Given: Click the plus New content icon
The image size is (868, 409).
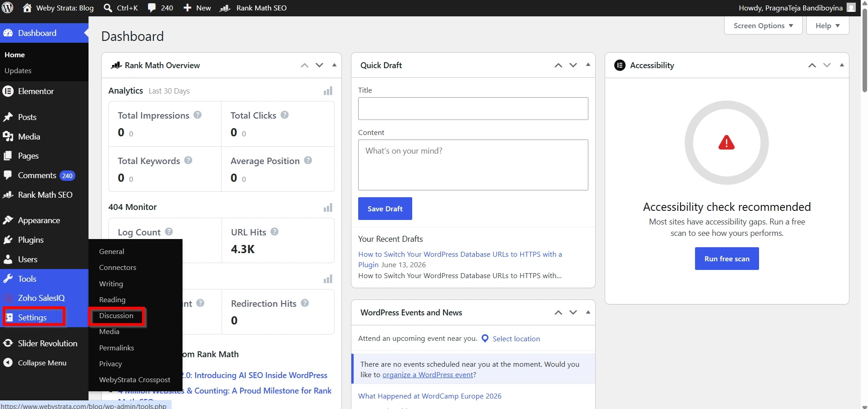Looking at the screenshot, I should click(187, 8).
